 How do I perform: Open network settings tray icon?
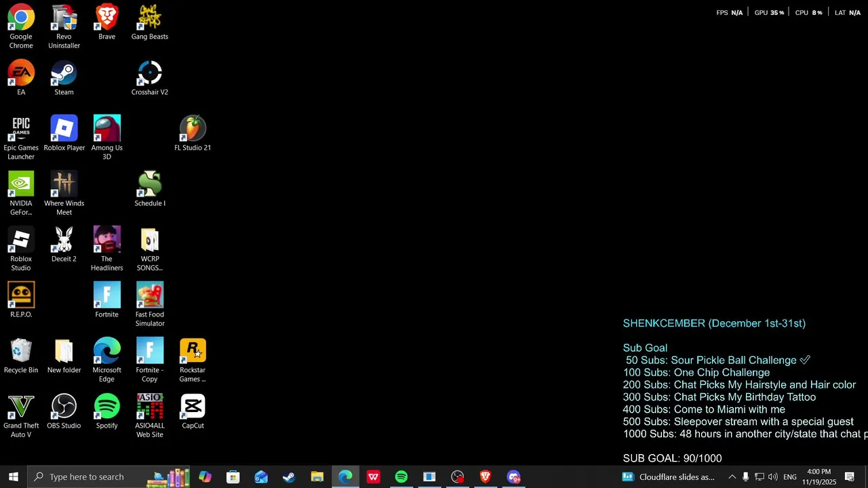(x=759, y=477)
